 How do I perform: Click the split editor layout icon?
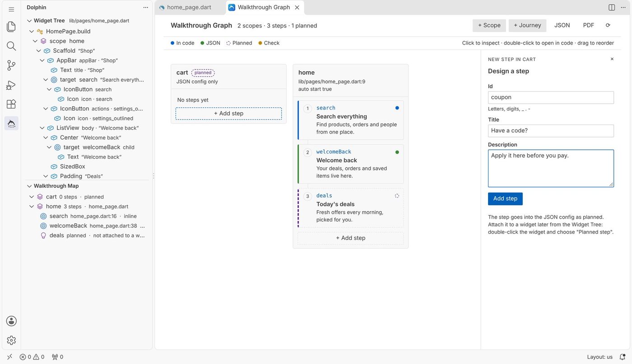pos(612,7)
